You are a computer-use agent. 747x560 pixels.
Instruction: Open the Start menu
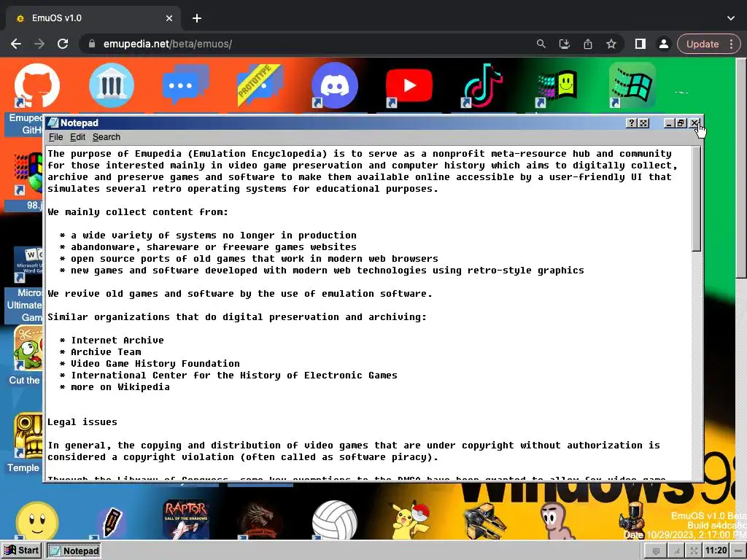pos(21,551)
